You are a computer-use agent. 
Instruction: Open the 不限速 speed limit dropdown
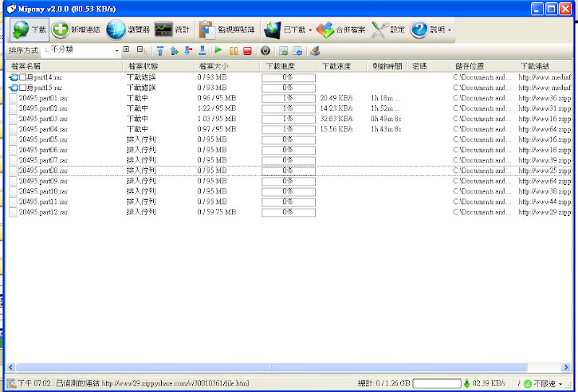tap(544, 383)
